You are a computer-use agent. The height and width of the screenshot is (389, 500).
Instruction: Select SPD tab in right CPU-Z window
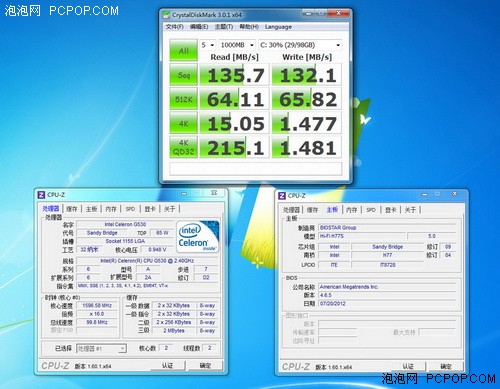click(x=371, y=210)
